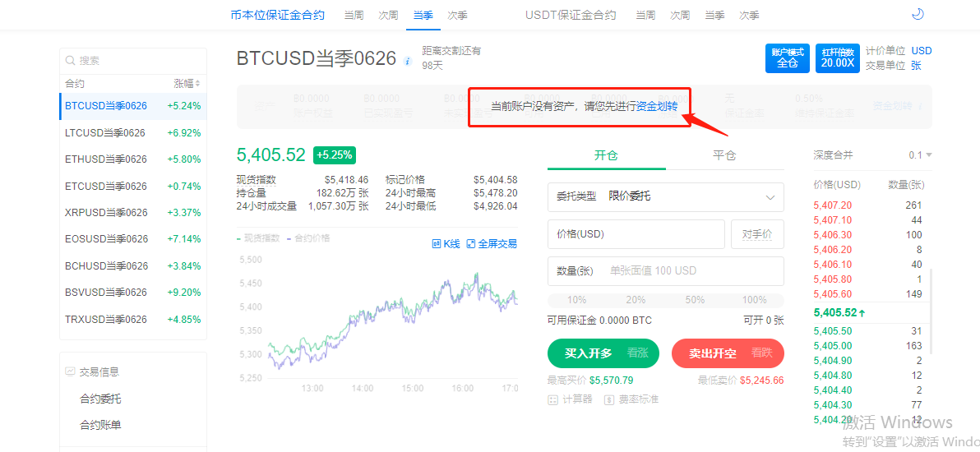The height and width of the screenshot is (452, 980).
Task: Open the 杠杆倍数 20.00X leverage selector
Action: (x=838, y=58)
